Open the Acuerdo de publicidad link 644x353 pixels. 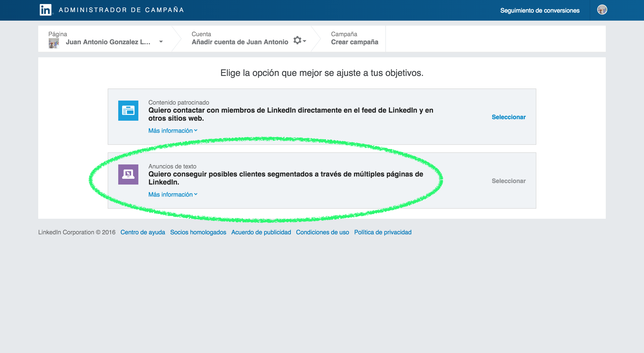pos(261,232)
